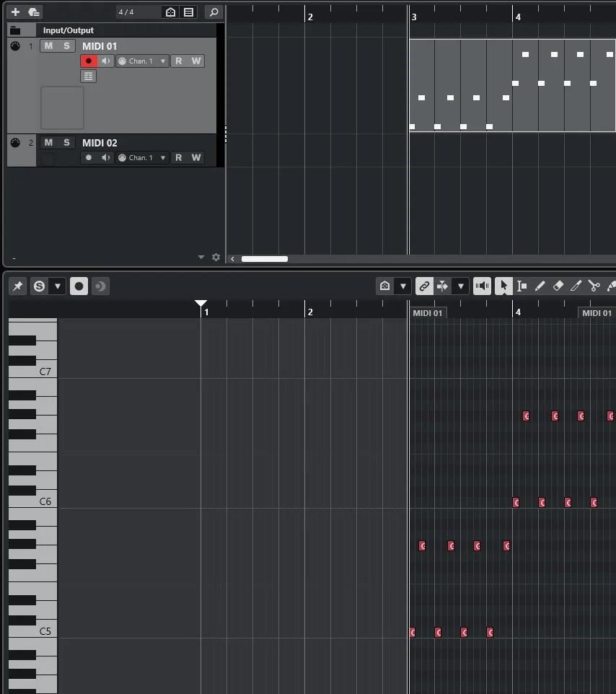616x694 pixels.
Task: Select the Trim tool
Action: (x=576, y=286)
